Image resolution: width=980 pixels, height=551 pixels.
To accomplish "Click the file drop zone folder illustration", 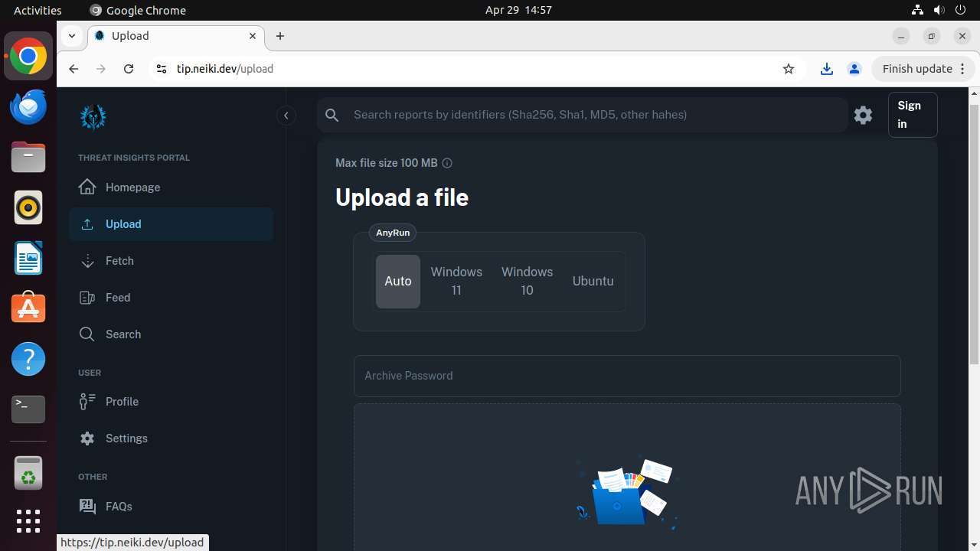I will pos(626,492).
